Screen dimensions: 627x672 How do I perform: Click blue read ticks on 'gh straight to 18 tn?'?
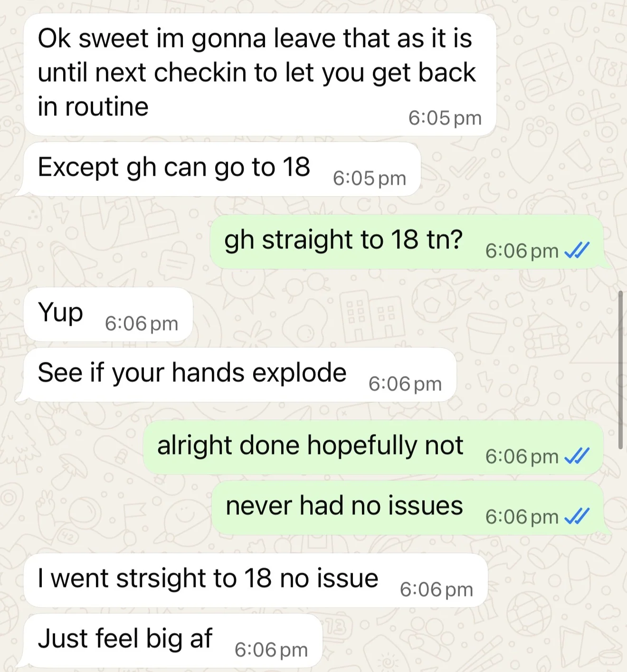(577, 250)
